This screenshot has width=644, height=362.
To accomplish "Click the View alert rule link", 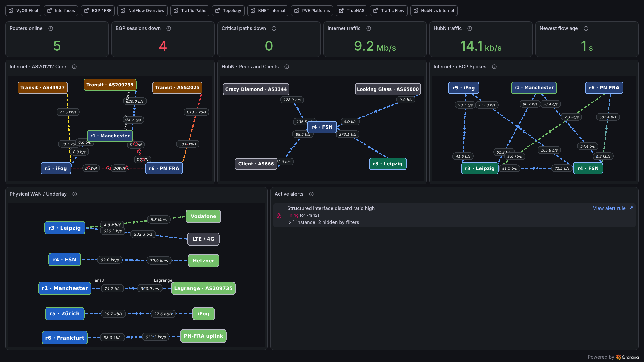I will click(612, 208).
